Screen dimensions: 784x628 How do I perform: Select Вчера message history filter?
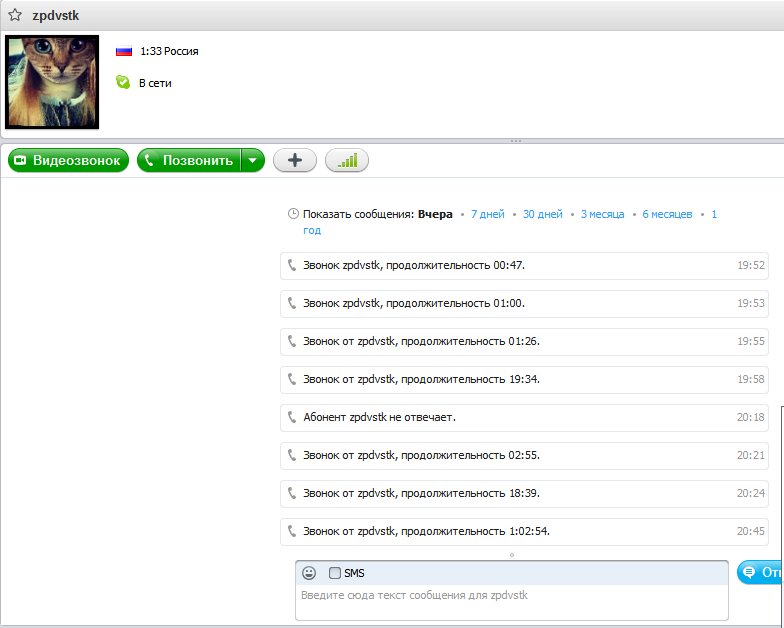pyautogui.click(x=435, y=214)
